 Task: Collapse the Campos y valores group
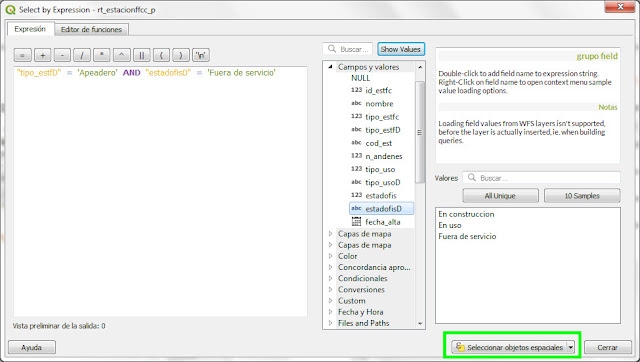[331, 67]
